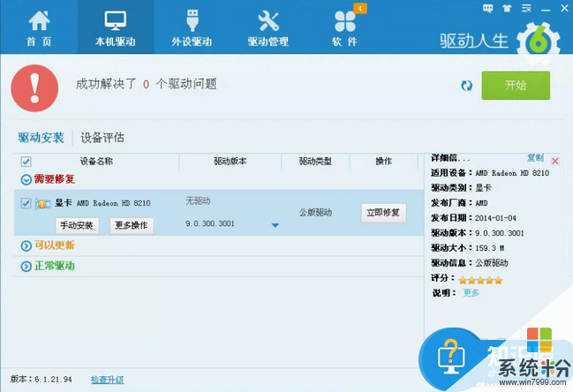Select the 驱动安装 sub-tab
The width and height of the screenshot is (573, 392).
point(41,138)
